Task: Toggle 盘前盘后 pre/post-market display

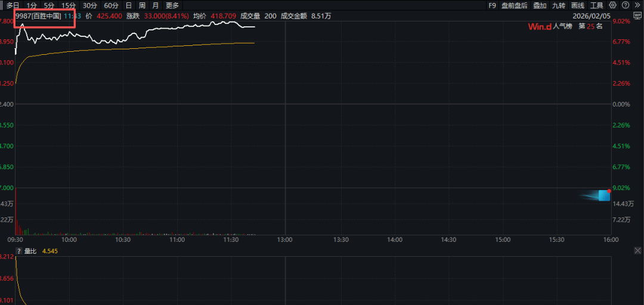Action: (514, 5)
